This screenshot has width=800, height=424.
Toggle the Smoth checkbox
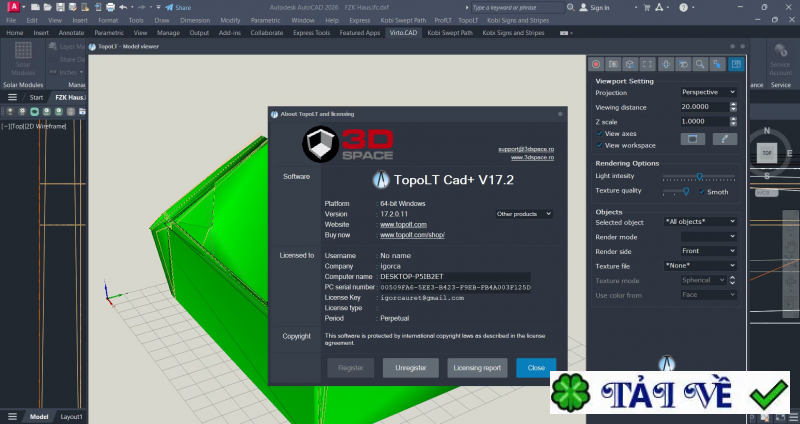[x=702, y=192]
